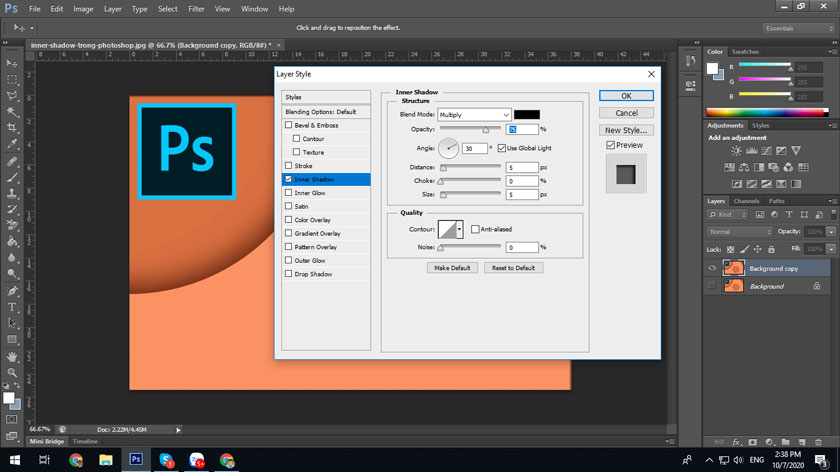
Task: Open the Essentials workspace dropdown
Action: tap(798, 28)
